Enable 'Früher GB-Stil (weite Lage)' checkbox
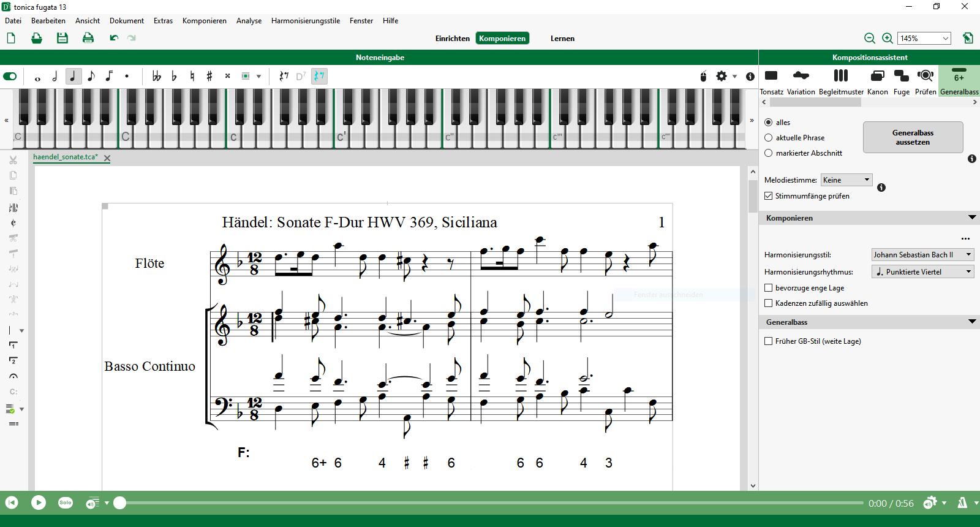The image size is (980, 527). point(768,341)
